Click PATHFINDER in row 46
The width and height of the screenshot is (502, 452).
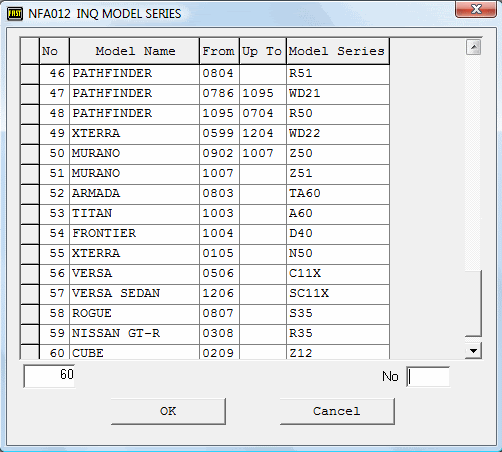click(x=112, y=73)
